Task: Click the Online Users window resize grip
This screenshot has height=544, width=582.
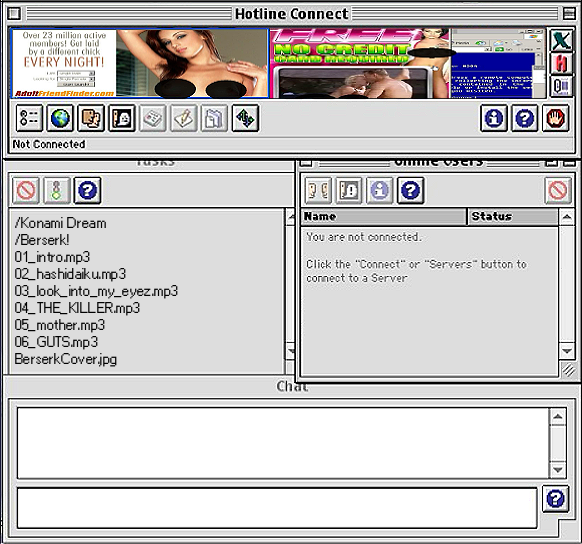Action: point(568,370)
